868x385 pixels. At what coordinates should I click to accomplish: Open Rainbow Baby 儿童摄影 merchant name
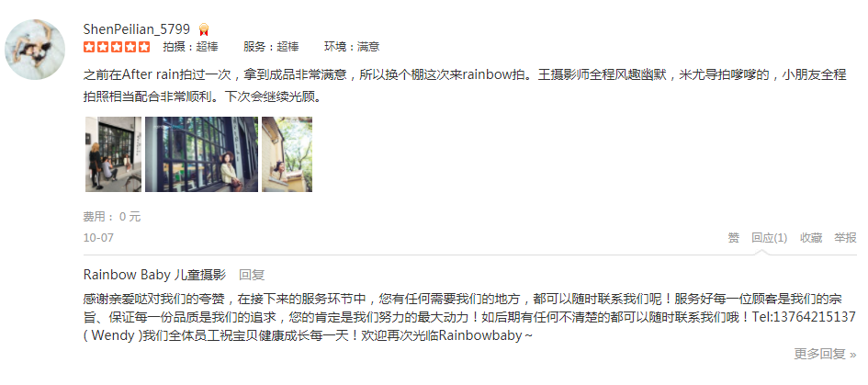pos(154,275)
